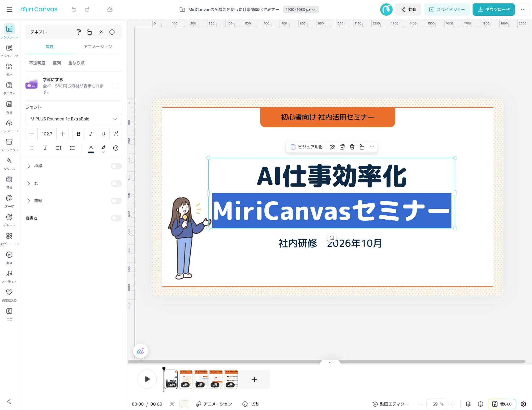Open the floating AI assistant button
Viewport: 532px width, 410px height.
140,351
